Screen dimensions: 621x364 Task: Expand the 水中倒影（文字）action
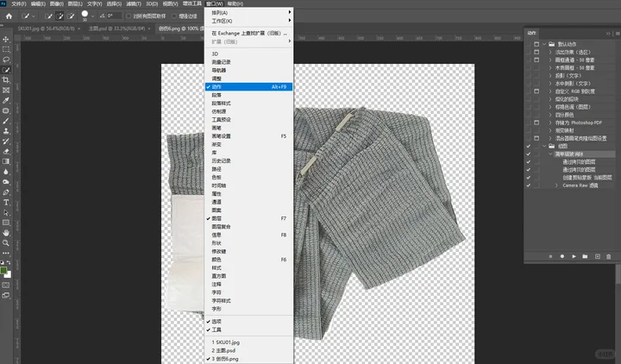coord(550,84)
